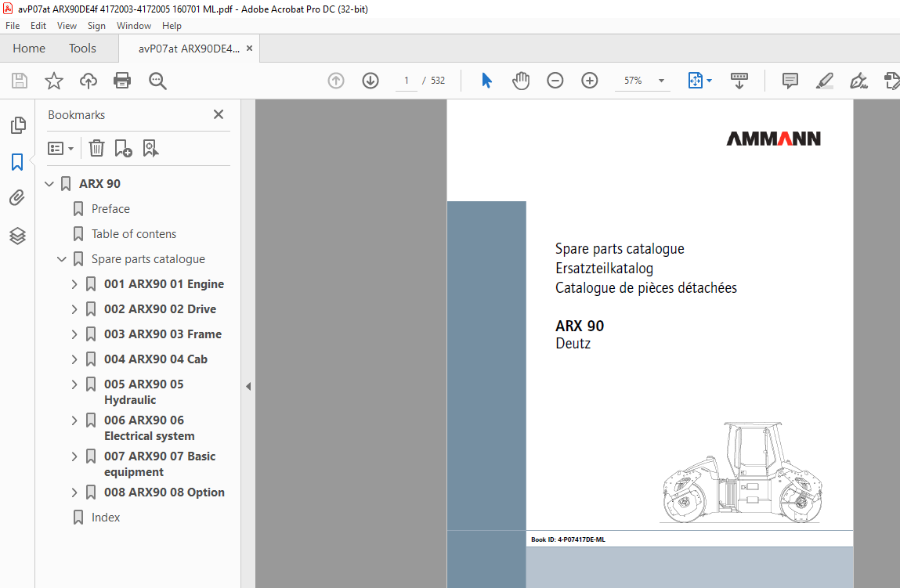Close the avP07at ARX90DE4 document tab
The width and height of the screenshot is (900, 588).
pos(249,49)
